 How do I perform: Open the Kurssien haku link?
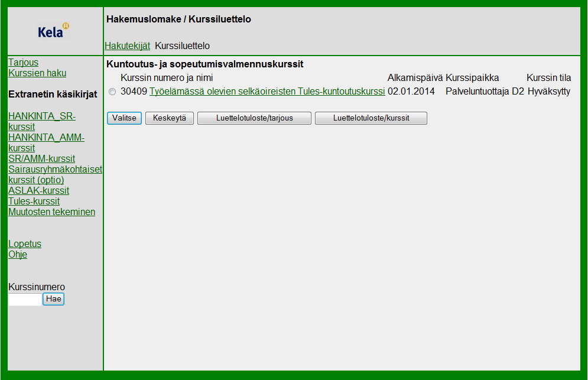click(37, 73)
